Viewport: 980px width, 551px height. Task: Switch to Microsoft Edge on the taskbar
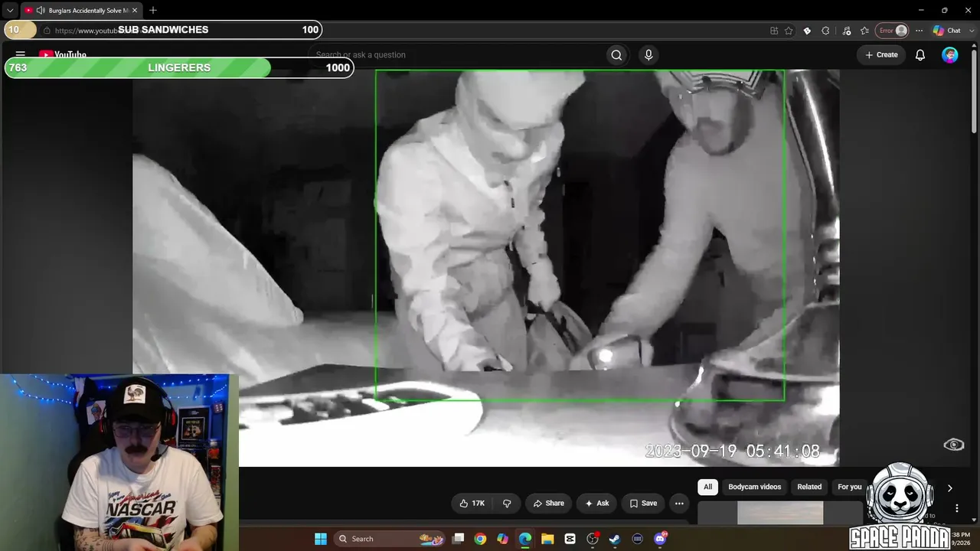tap(525, 539)
